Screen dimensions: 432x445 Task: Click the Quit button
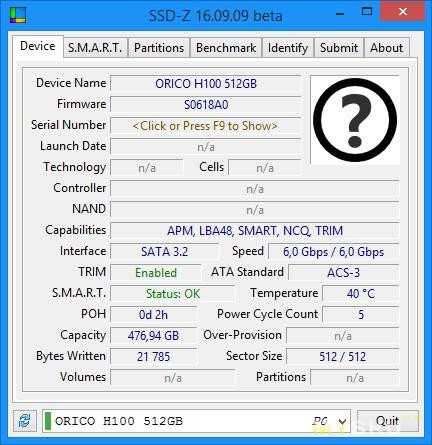(x=387, y=421)
